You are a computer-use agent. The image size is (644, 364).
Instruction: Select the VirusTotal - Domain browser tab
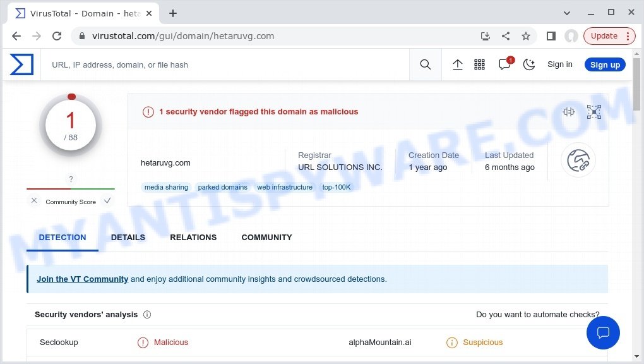(x=83, y=13)
